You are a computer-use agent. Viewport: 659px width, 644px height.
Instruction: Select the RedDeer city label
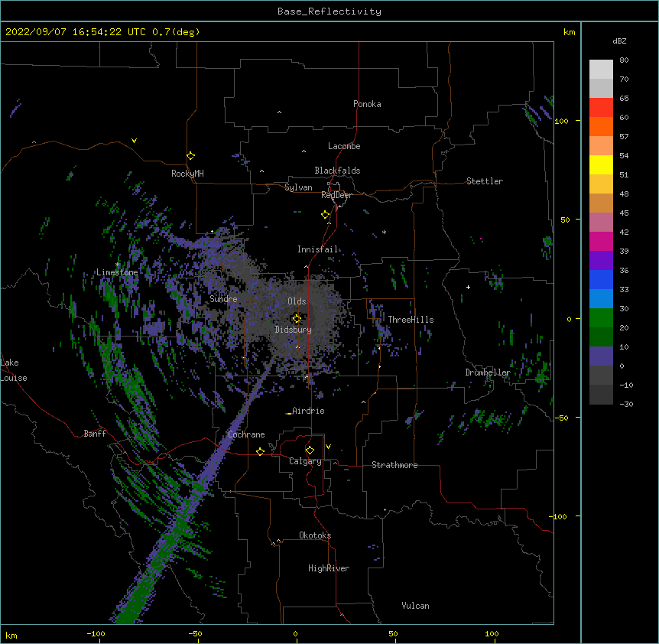(x=336, y=195)
